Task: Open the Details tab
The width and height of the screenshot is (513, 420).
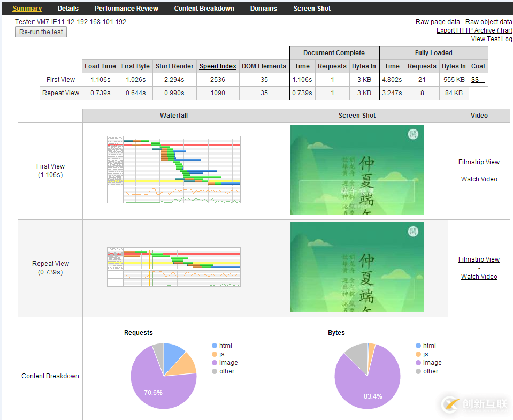Action: [68, 9]
